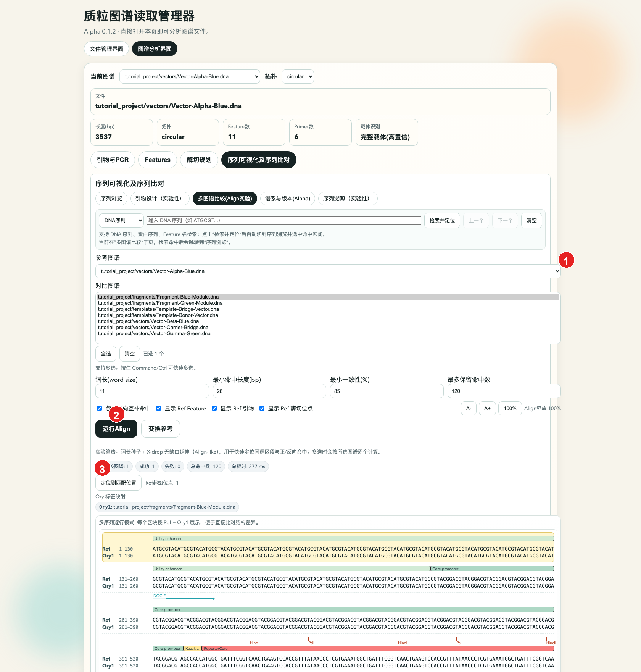Open the 谱系与版本(Alpha) subtab
Image resolution: width=641 pixels, height=672 pixels.
[287, 199]
